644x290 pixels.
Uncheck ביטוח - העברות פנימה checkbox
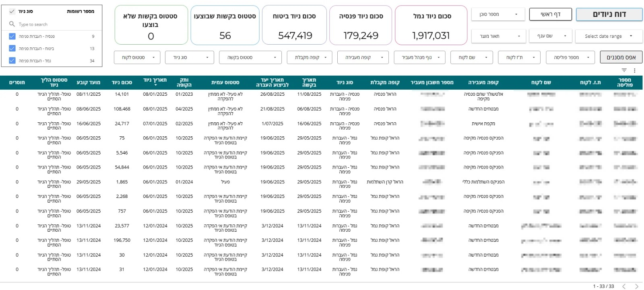coord(12,49)
